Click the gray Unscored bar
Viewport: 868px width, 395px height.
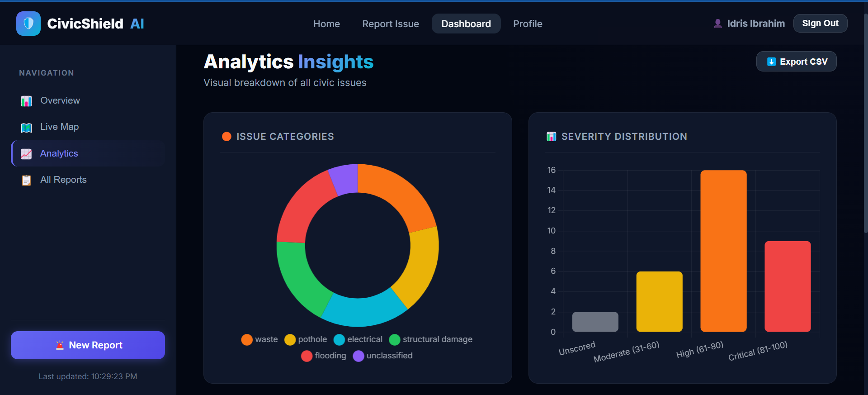[595, 322]
